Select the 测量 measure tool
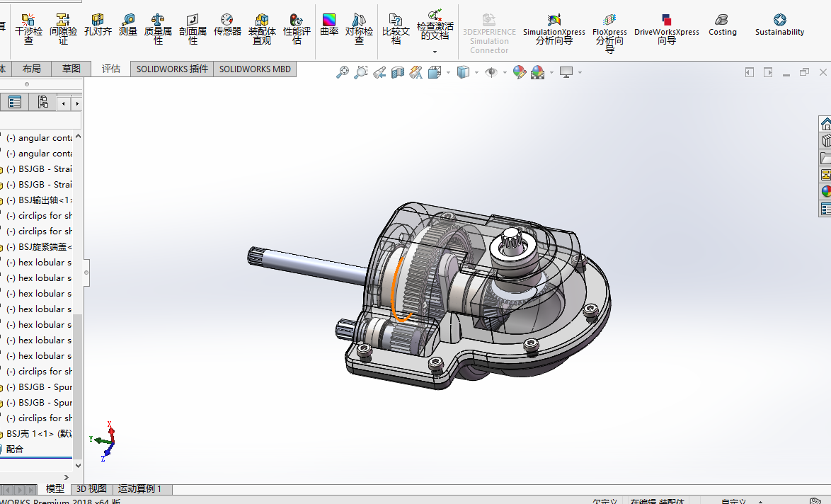 coord(128,27)
